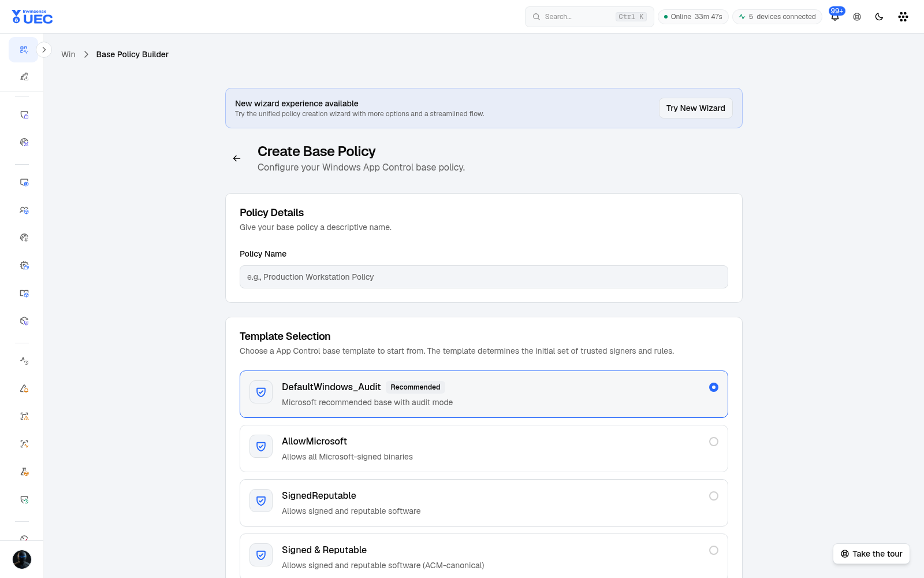Select the AllowMicrosoft template radio
The height and width of the screenshot is (578, 924).
coord(714,442)
